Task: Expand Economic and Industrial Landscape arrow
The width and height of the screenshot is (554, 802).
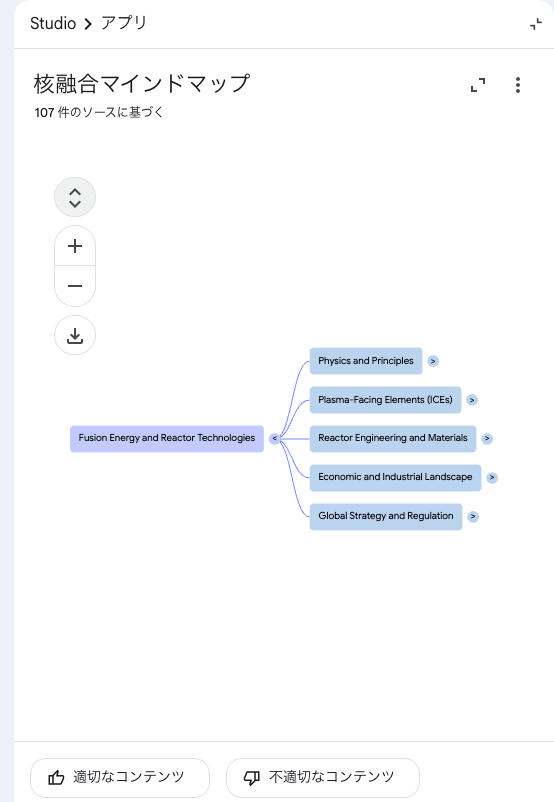Action: pos(492,478)
